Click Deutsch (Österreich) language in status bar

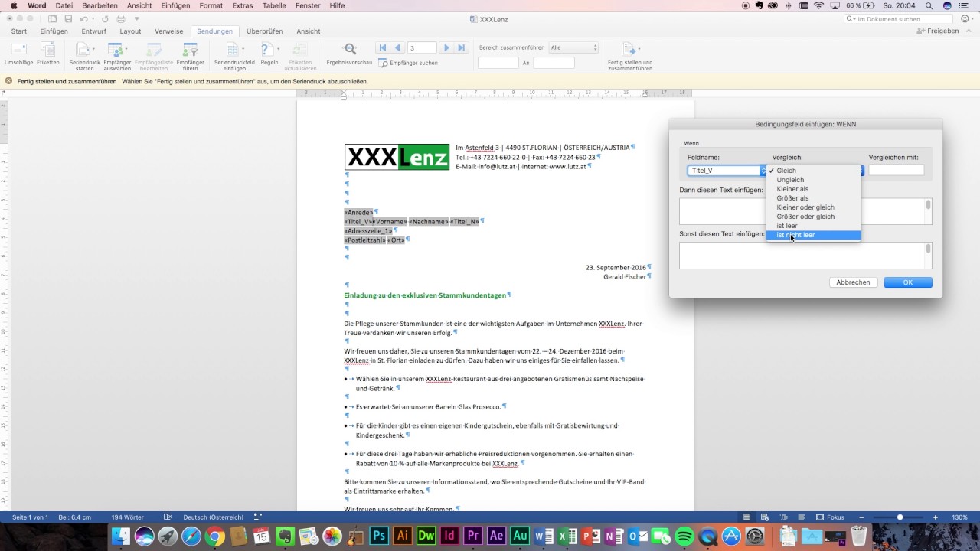pos(214,517)
